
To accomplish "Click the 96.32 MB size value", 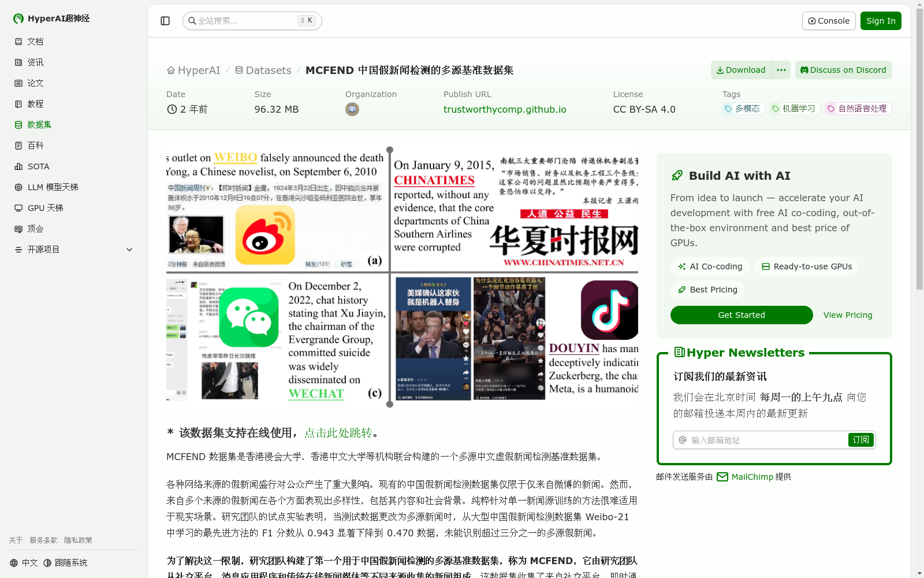I will (x=277, y=109).
